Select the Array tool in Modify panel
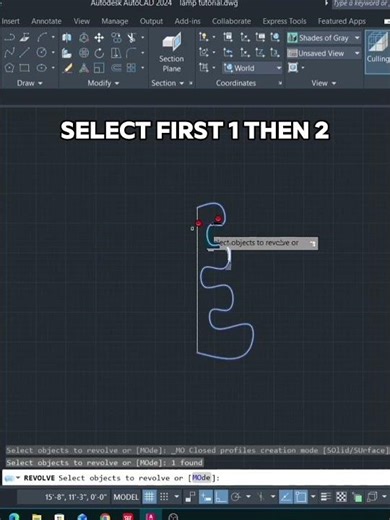Screen dimensions: 390x520 [x=131, y=68]
